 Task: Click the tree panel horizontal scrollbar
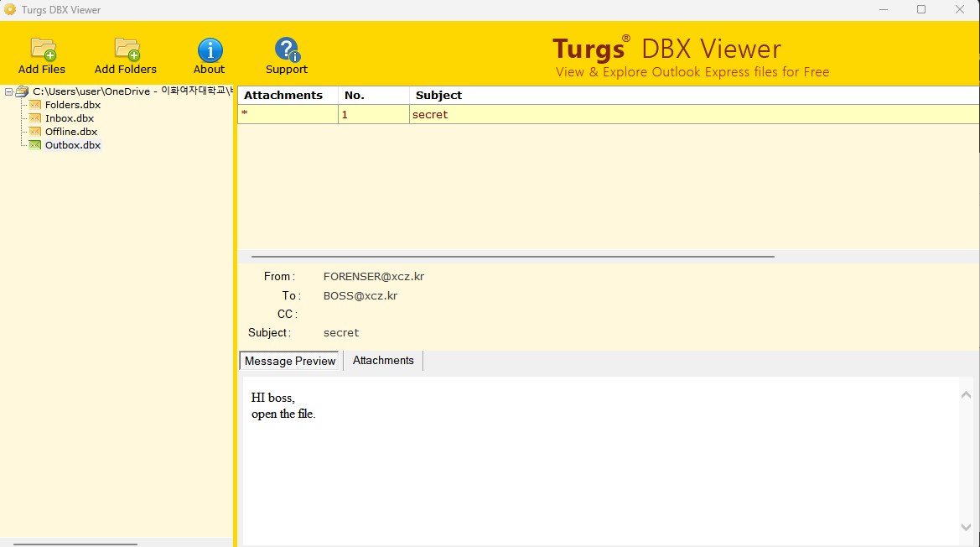tap(75, 544)
